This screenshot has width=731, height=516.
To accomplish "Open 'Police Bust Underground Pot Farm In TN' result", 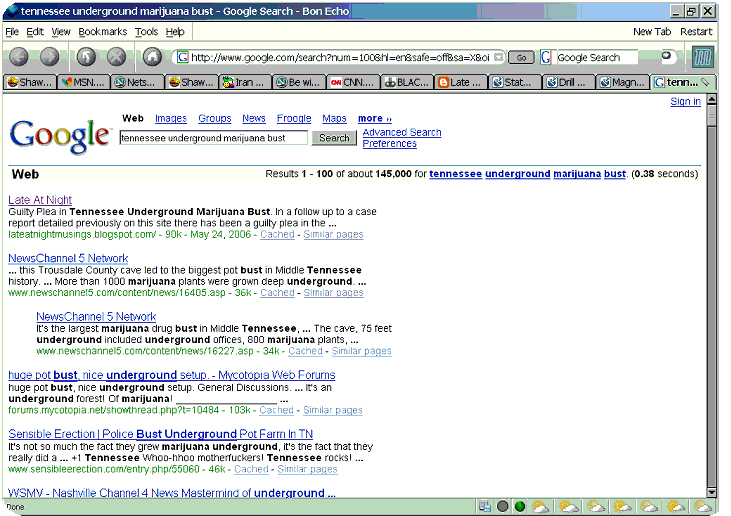I will point(160,434).
